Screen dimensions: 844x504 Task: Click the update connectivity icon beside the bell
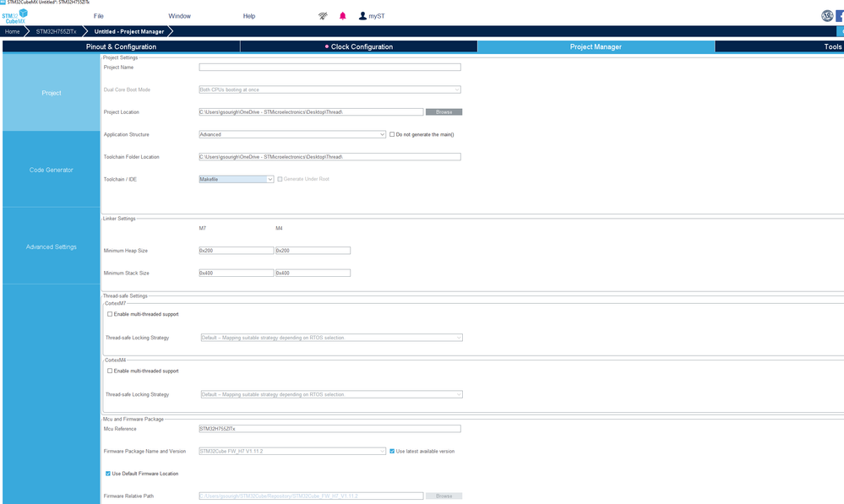pyautogui.click(x=323, y=16)
